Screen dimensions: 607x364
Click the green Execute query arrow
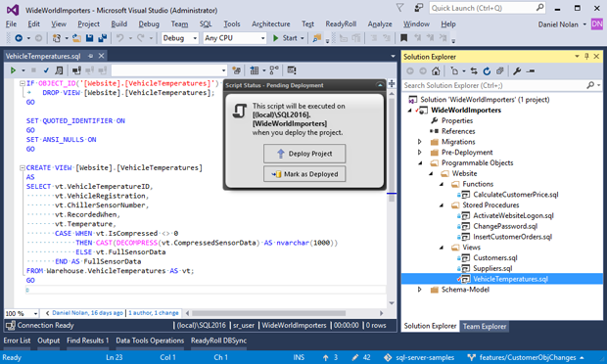[13, 70]
